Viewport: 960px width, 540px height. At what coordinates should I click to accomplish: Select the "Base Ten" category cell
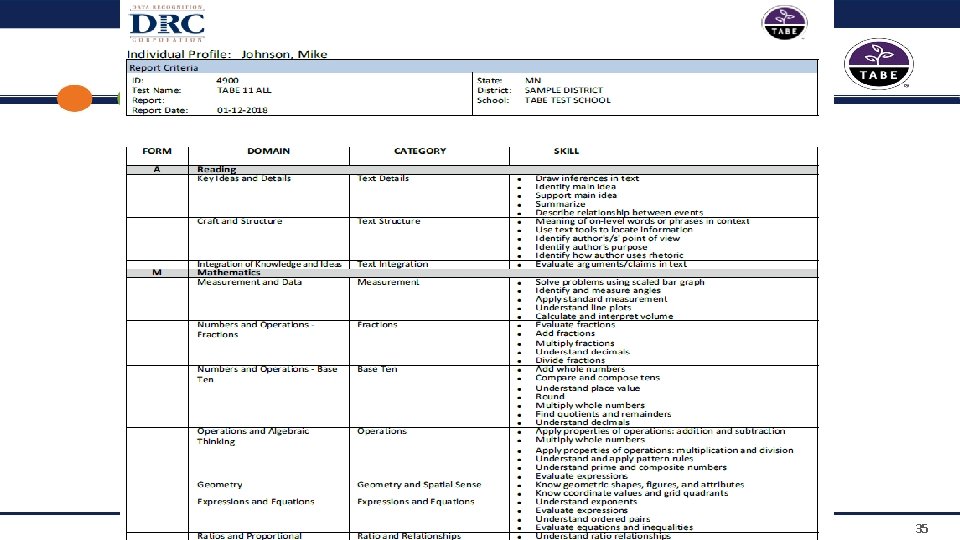pos(377,369)
